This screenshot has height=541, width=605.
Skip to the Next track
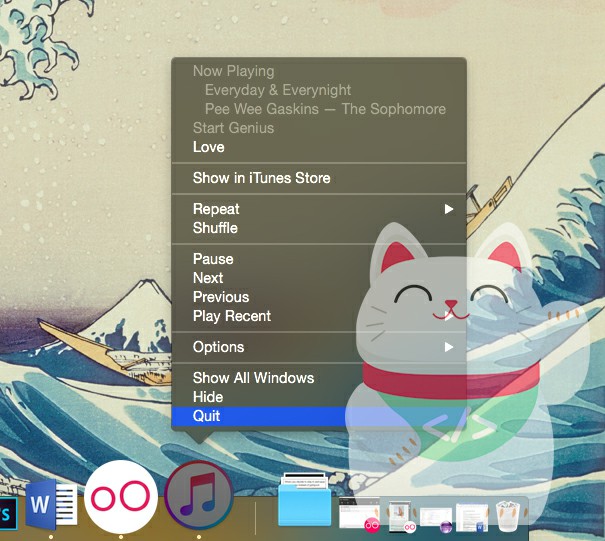coord(319,278)
